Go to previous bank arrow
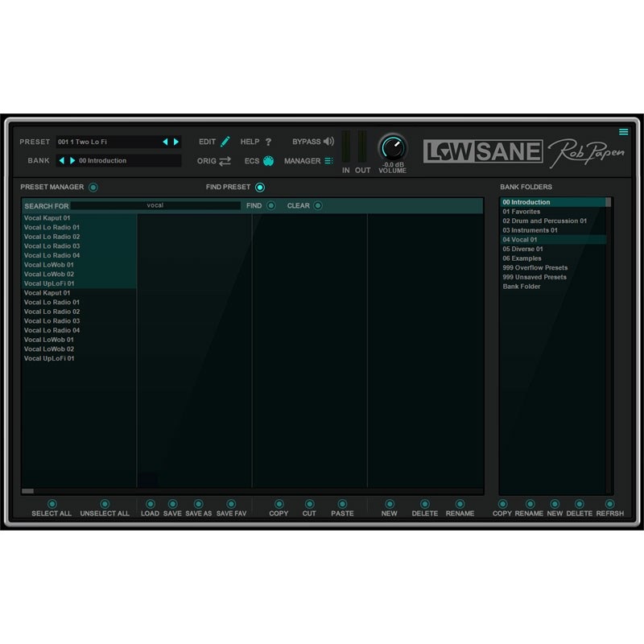This screenshot has height=644, width=644. (x=62, y=160)
